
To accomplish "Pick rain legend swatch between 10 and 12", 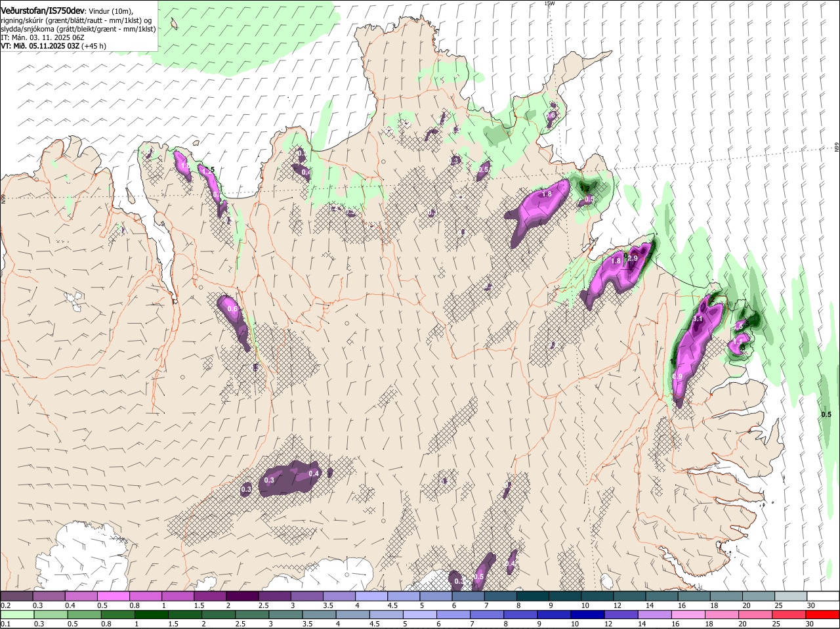I will tap(588, 615).
